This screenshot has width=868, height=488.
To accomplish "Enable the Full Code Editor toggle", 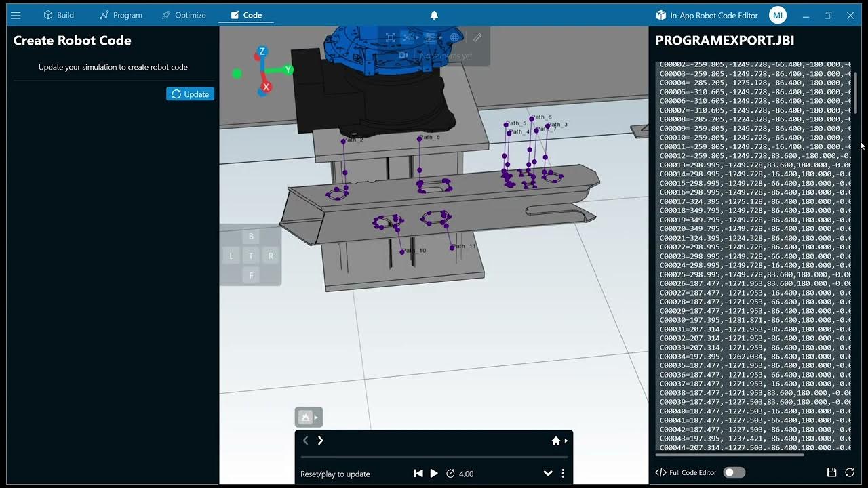I will coord(734,472).
